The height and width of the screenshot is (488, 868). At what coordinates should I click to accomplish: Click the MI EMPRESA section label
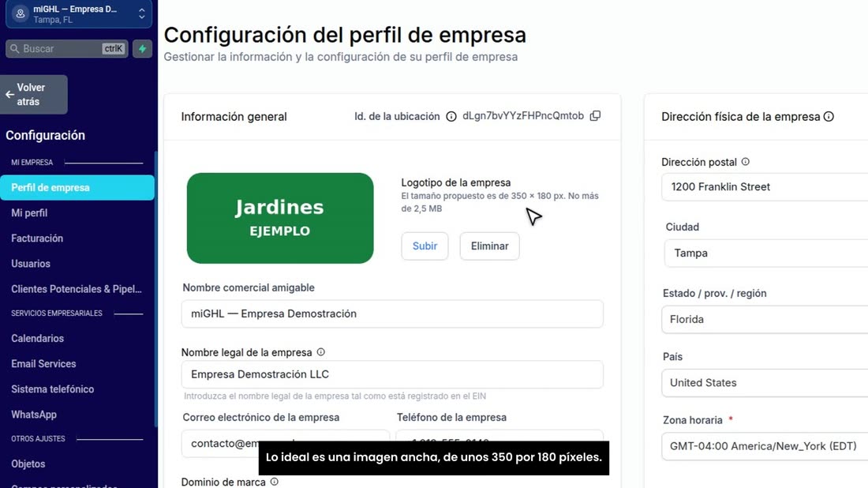pyautogui.click(x=32, y=163)
